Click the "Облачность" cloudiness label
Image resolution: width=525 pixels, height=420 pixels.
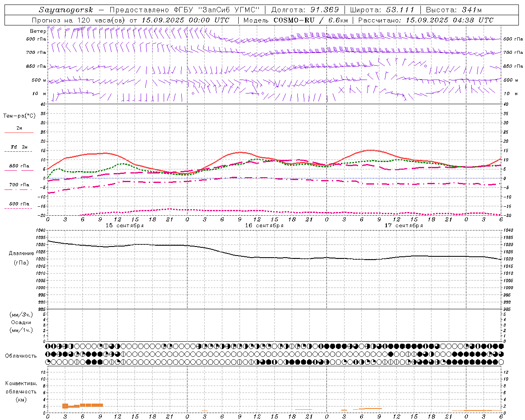(x=21, y=356)
